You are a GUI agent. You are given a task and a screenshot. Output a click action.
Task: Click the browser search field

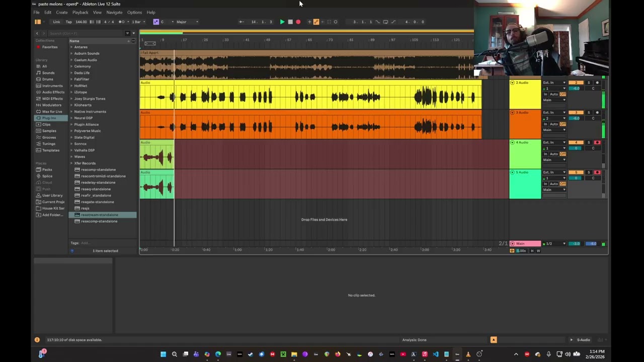click(86, 33)
